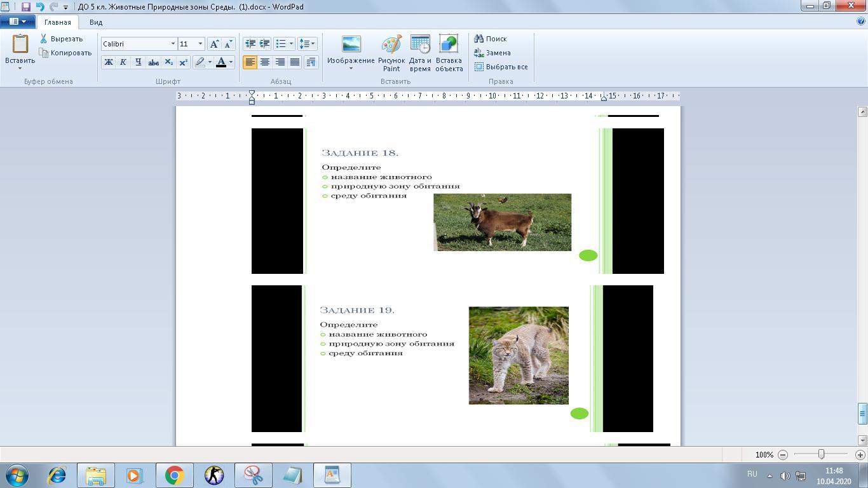
Task: Grow the font size
Action: 215,44
